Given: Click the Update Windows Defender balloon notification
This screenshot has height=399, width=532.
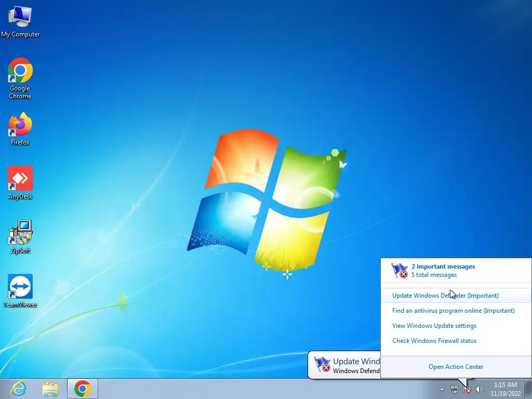Looking at the screenshot, I should [344, 365].
